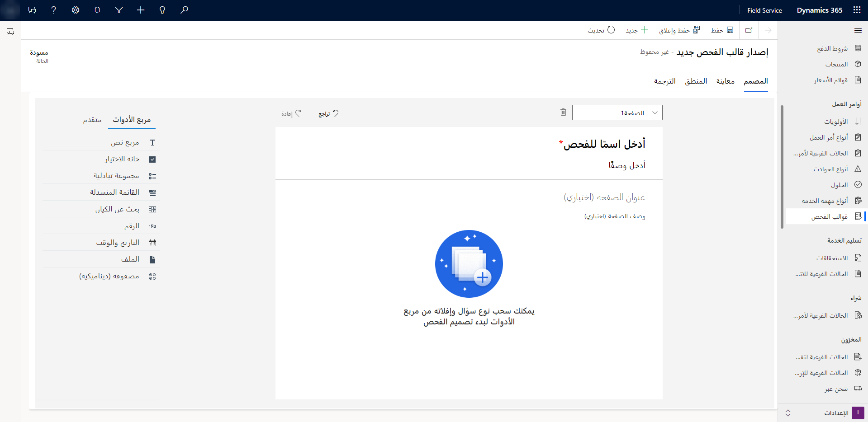Click حفظ وإغلاق save and close
This screenshot has height=422, width=868.
(x=679, y=30)
